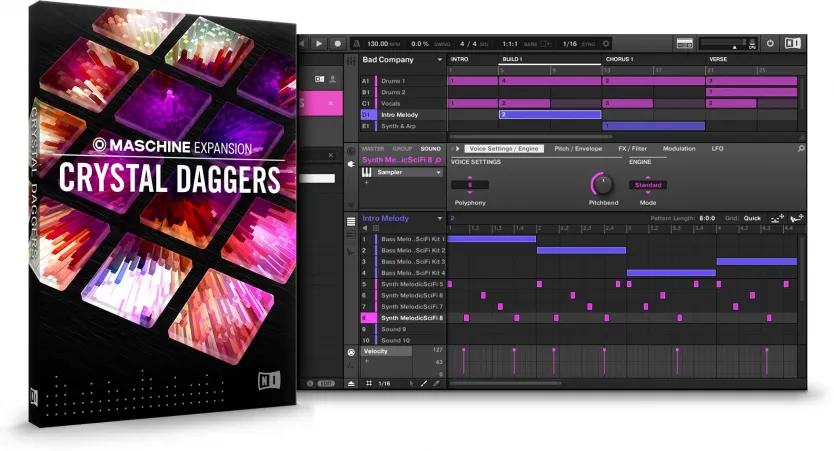Toggle the audio engine power button
The width and height of the screenshot is (834, 451).
(770, 44)
